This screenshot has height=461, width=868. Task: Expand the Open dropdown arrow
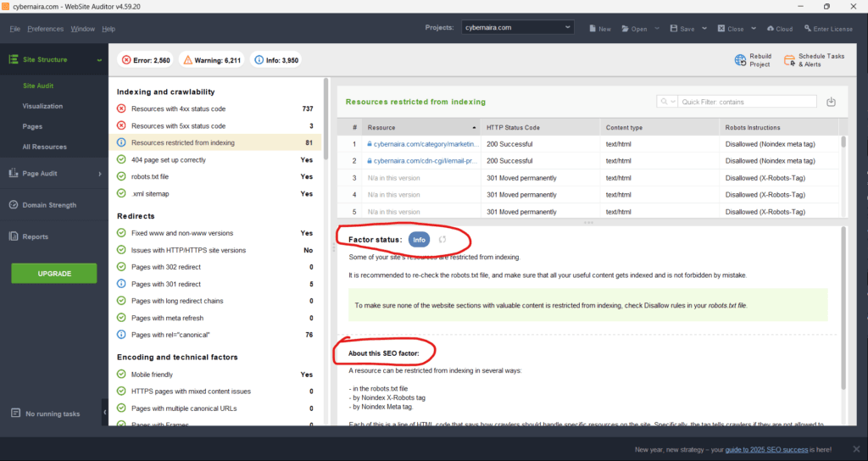pyautogui.click(x=657, y=28)
